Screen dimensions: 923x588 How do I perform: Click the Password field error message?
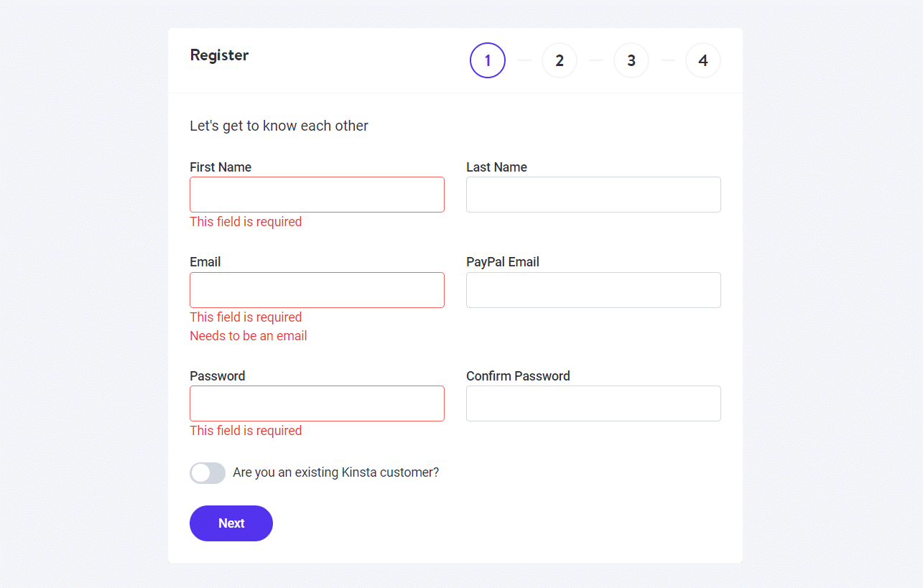pyautogui.click(x=246, y=430)
